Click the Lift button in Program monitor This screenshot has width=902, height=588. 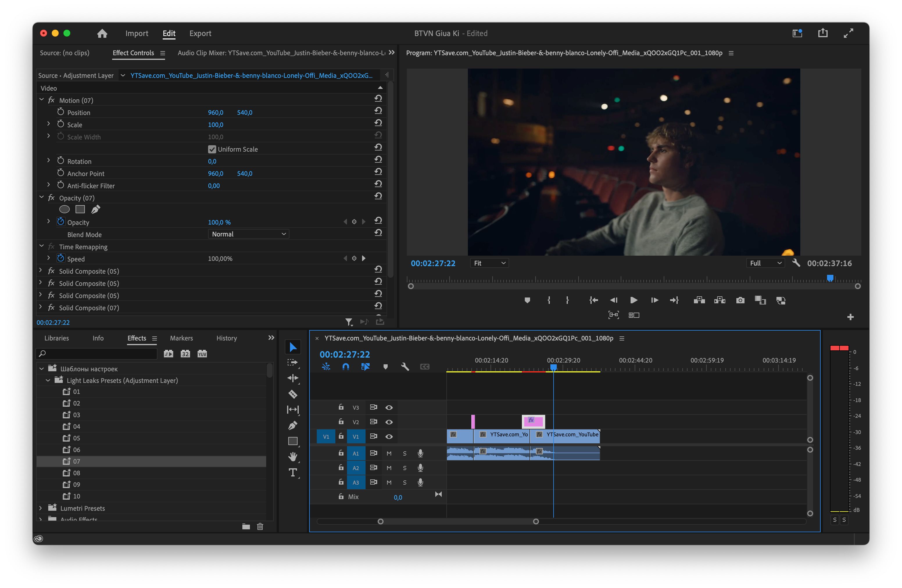click(699, 300)
